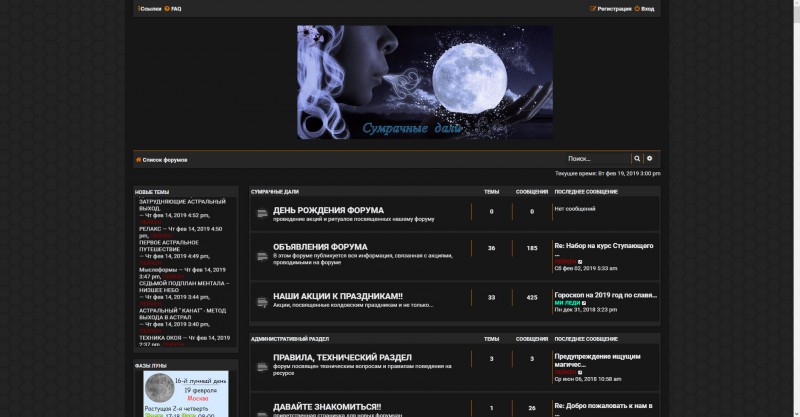This screenshot has height=417, width=800.
Task: Click topic count 36 of ОБЪЯВЛЕНИЯ ФОРУМА
Action: [x=491, y=248]
